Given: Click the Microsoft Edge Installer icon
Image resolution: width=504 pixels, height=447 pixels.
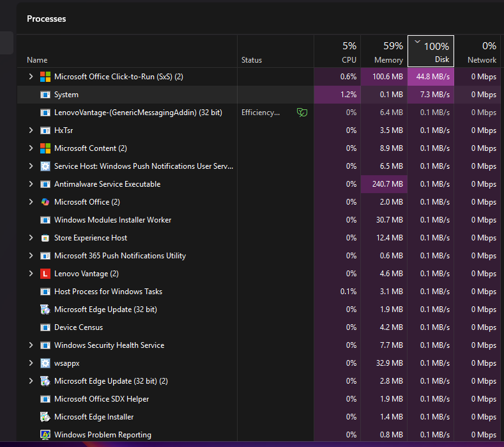Looking at the screenshot, I should (x=45, y=417).
